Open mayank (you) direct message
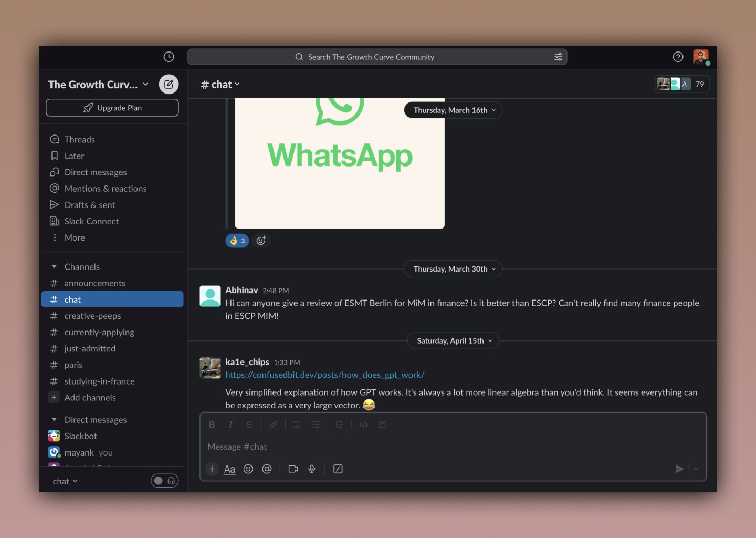 pyautogui.click(x=112, y=452)
